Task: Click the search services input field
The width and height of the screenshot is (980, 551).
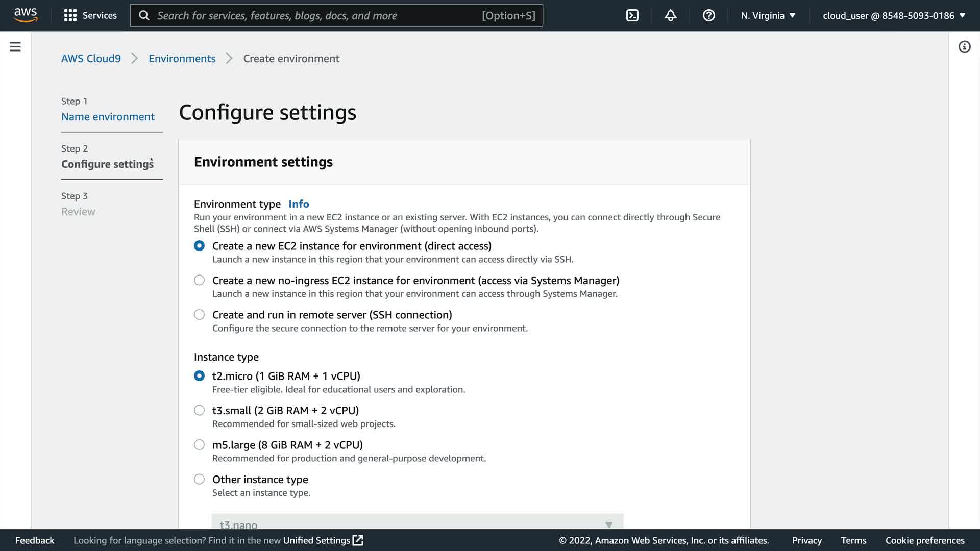Action: tap(316, 15)
